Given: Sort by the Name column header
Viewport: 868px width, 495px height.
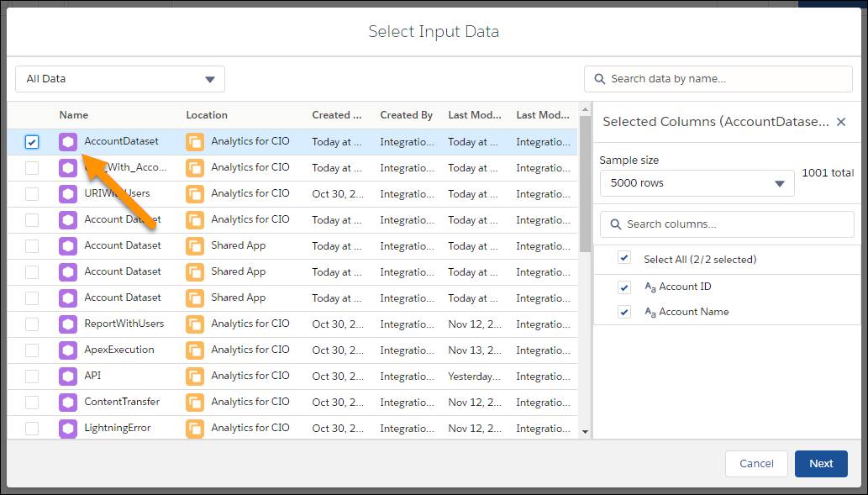Looking at the screenshot, I should [x=74, y=115].
